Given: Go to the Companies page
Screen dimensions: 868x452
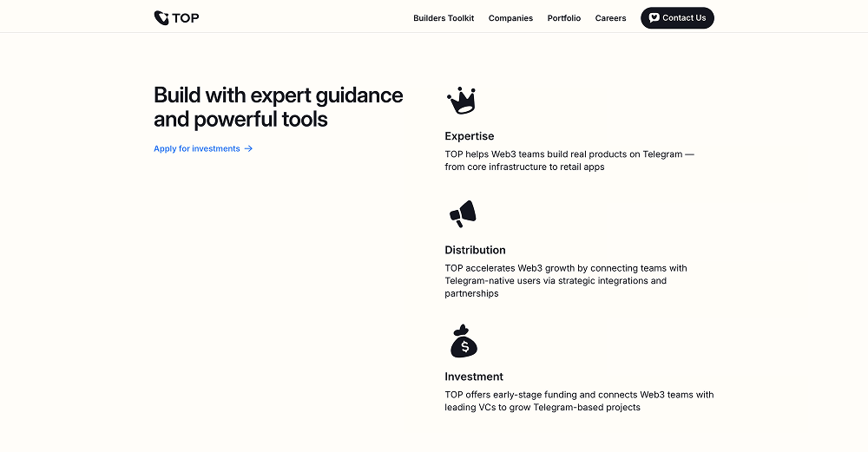Looking at the screenshot, I should (x=510, y=17).
